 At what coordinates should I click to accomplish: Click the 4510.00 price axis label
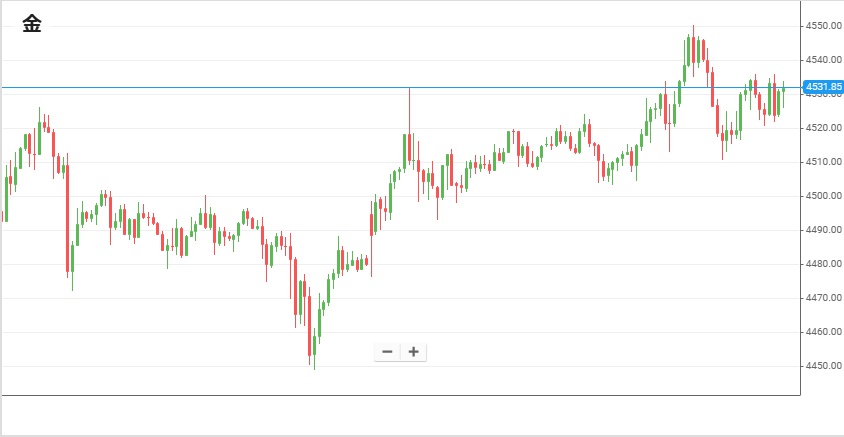823,161
